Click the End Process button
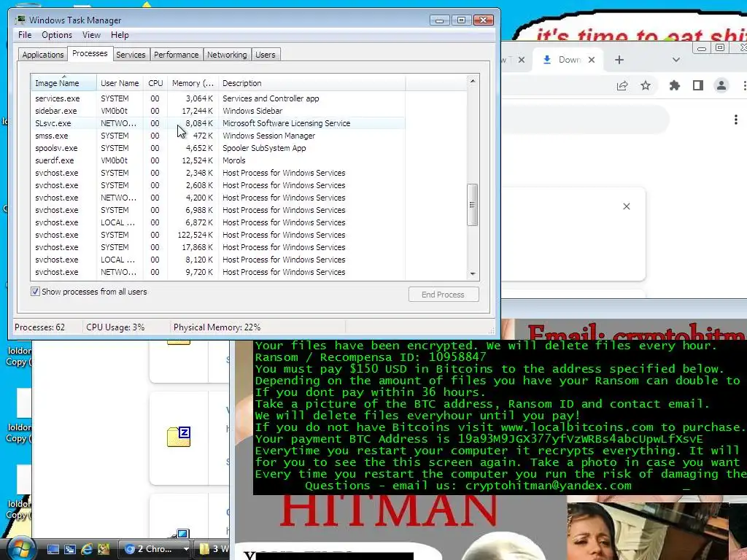This screenshot has width=747, height=560. point(444,295)
